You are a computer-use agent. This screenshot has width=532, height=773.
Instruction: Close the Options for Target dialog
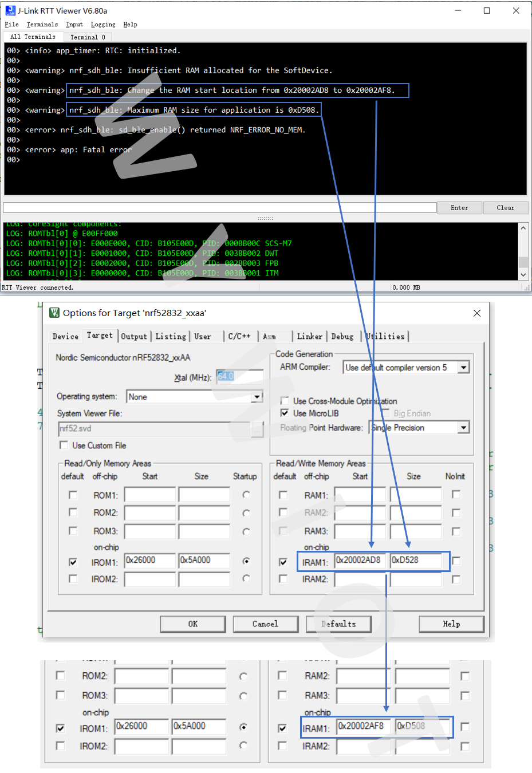tap(477, 313)
